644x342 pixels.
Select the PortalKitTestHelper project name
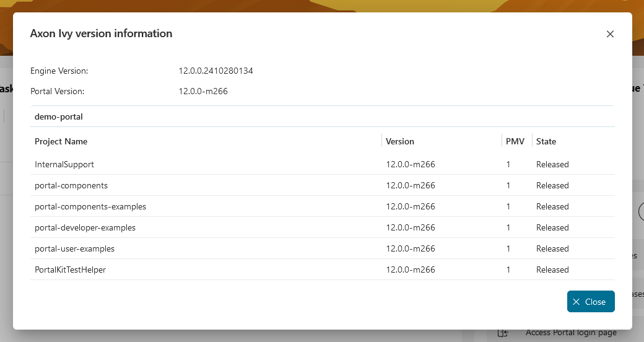point(70,270)
